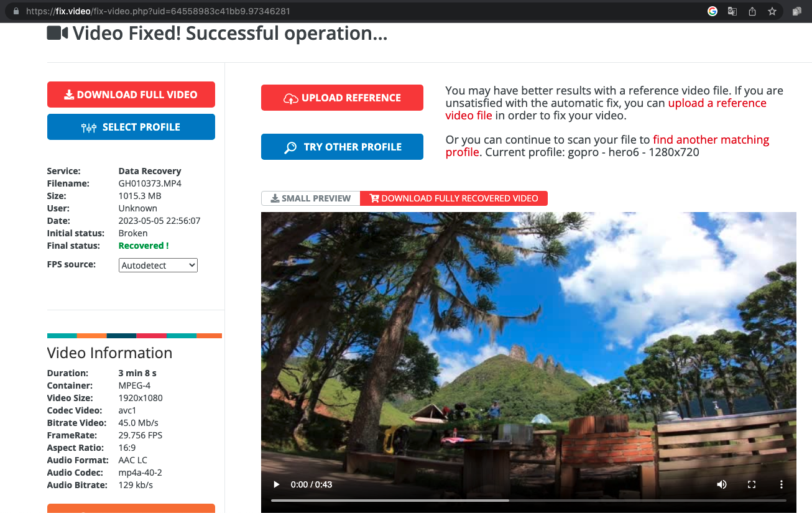Image resolution: width=812 pixels, height=513 pixels.
Task: Follow the 'find another matching profile' link
Action: pyautogui.click(x=711, y=140)
